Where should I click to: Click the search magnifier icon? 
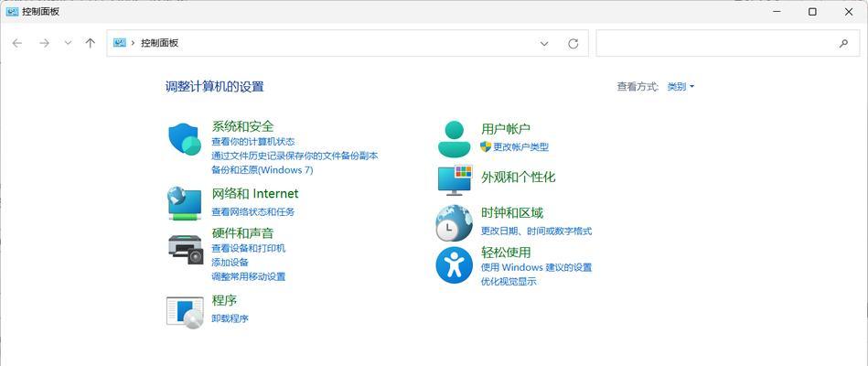click(843, 43)
